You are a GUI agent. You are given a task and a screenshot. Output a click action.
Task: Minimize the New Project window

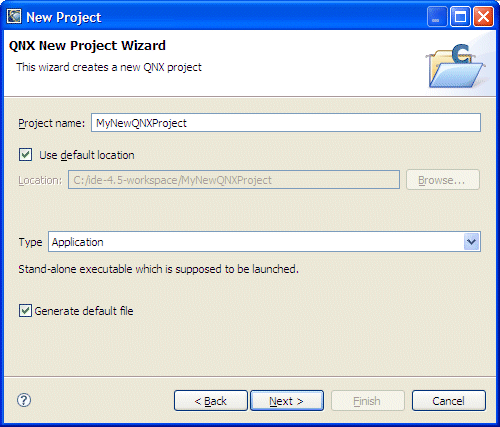coord(437,17)
